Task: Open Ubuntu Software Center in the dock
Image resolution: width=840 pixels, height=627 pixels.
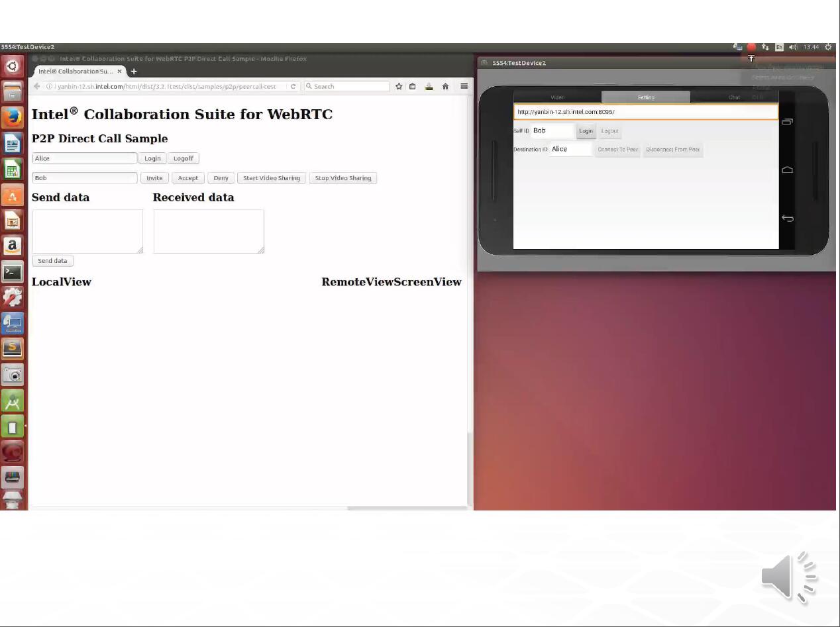Action: 13,195
